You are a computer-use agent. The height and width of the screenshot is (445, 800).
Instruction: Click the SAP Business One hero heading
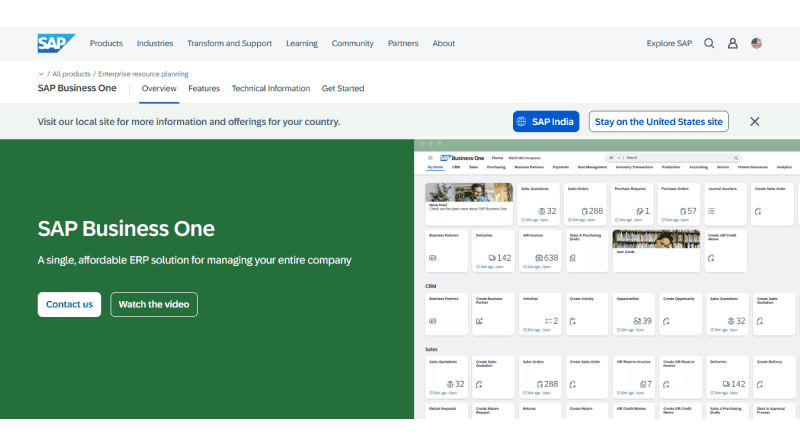(x=126, y=229)
